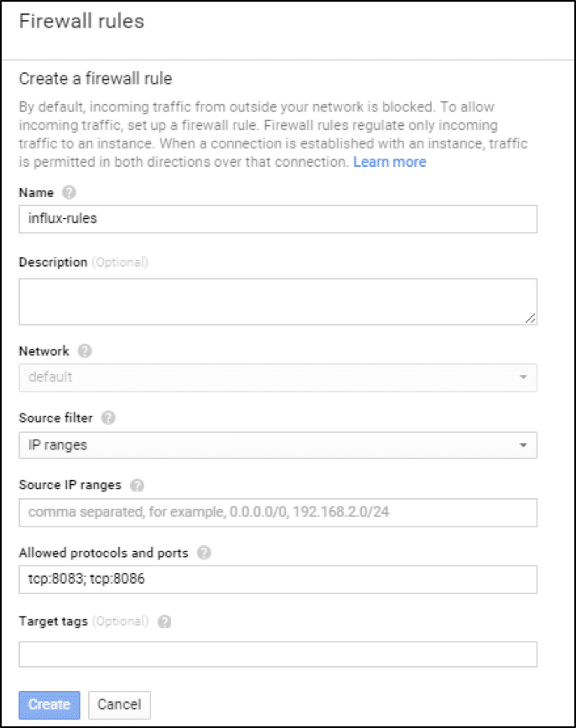Viewport: 576px width, 728px height.
Task: Click the Target tags help icon
Action: pyautogui.click(x=164, y=621)
